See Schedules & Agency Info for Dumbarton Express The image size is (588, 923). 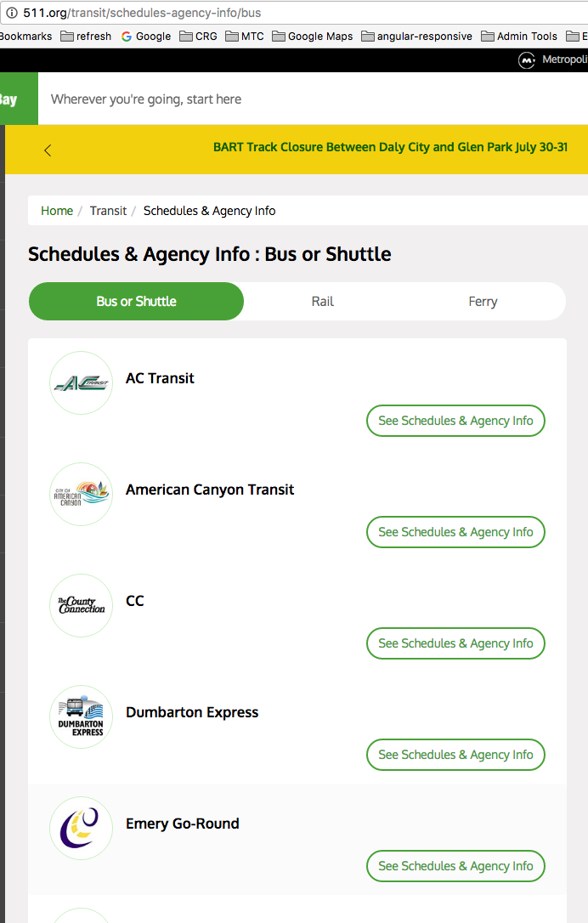coord(455,755)
